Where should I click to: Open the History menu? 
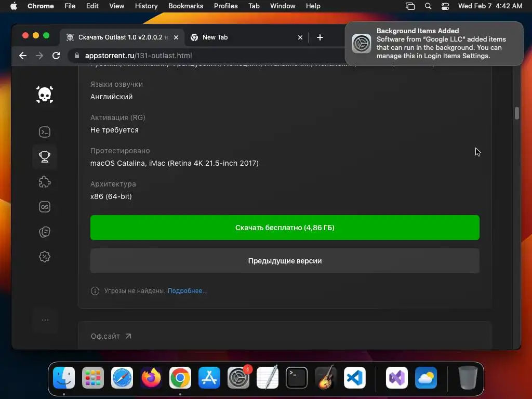point(146,6)
